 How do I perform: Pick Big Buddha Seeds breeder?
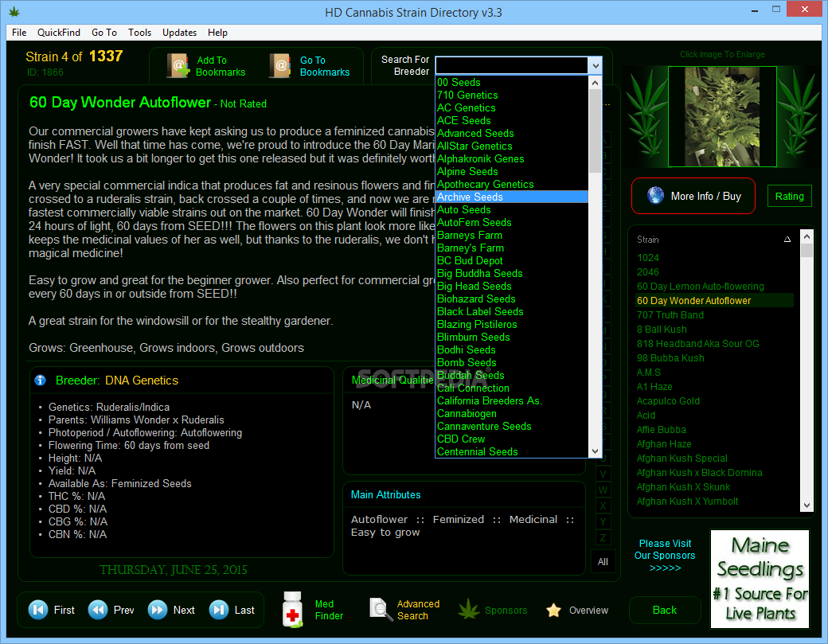[x=511, y=273]
